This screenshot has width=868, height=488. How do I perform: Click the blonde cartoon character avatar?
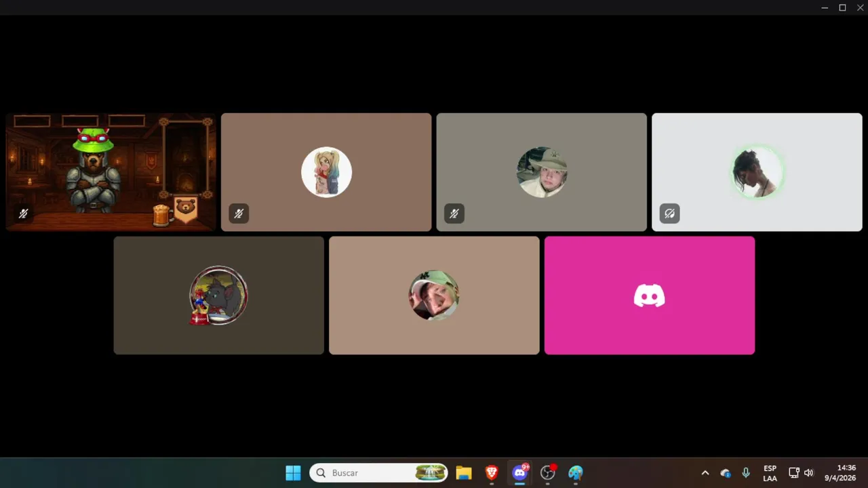[326, 172]
